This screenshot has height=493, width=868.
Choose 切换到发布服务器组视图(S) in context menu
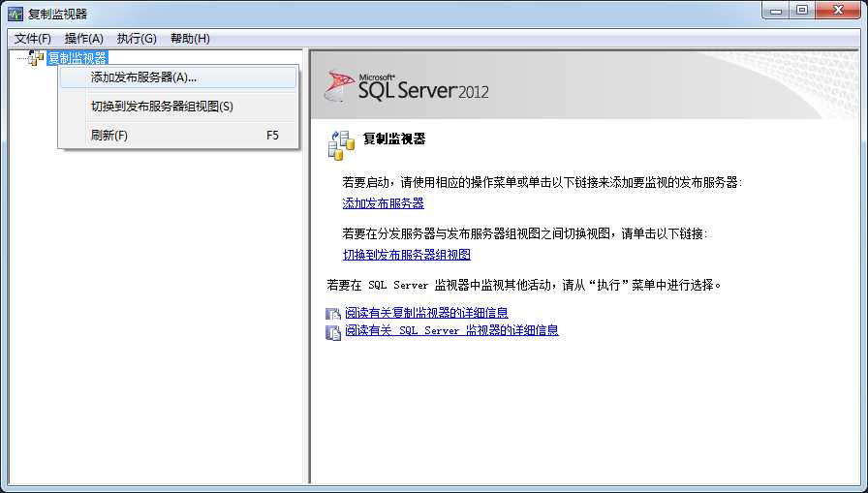coord(177,107)
